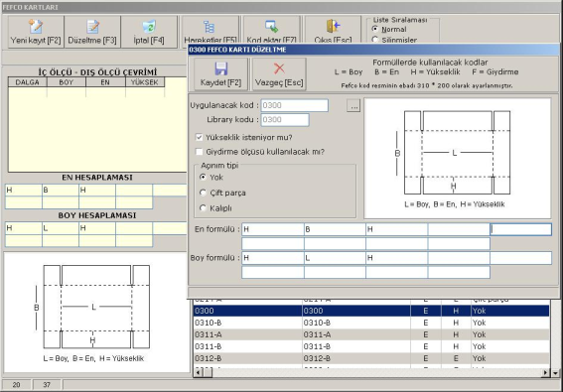Click the DALGA column header
Screen dimensions: 563x392
tap(28, 82)
